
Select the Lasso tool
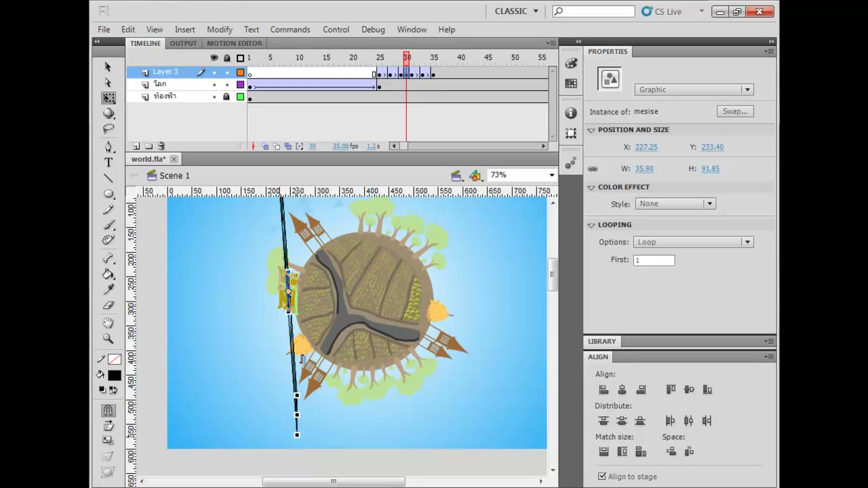tap(108, 129)
